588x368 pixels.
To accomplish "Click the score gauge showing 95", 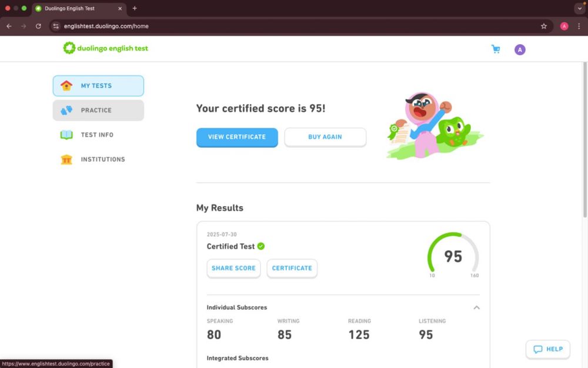I will click(453, 256).
